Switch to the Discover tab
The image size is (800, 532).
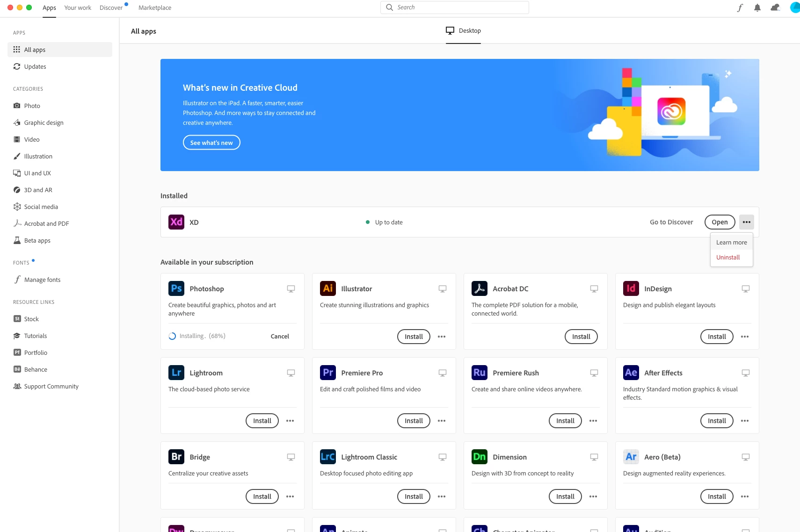pos(111,7)
